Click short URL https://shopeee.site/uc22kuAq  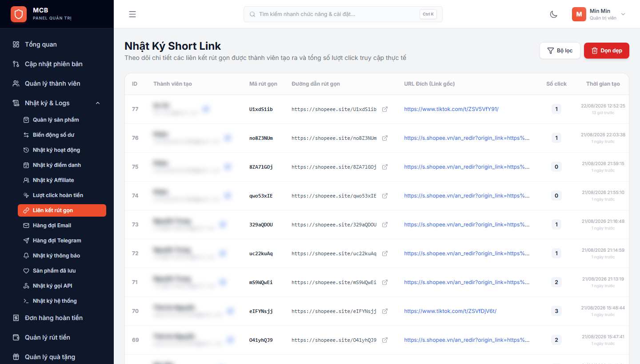click(x=334, y=253)
